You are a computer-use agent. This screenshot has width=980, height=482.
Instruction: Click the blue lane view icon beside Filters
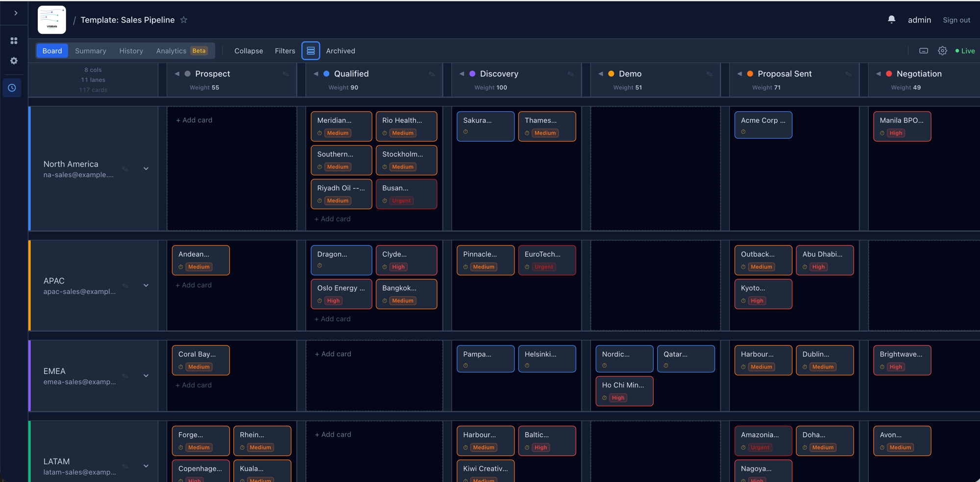tap(311, 50)
